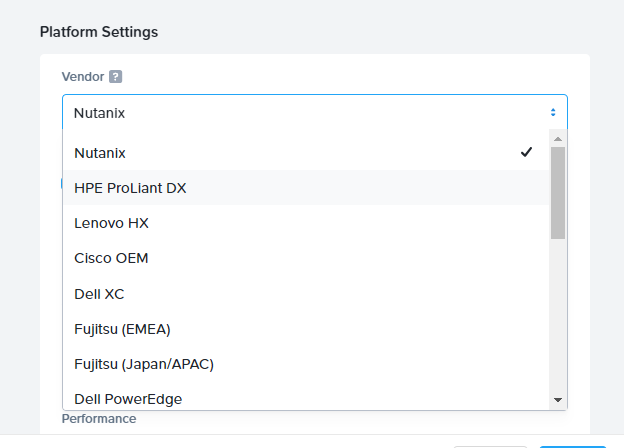Select Lenovo HX from the list
Viewport: 624px width, 448px height.
coord(111,223)
